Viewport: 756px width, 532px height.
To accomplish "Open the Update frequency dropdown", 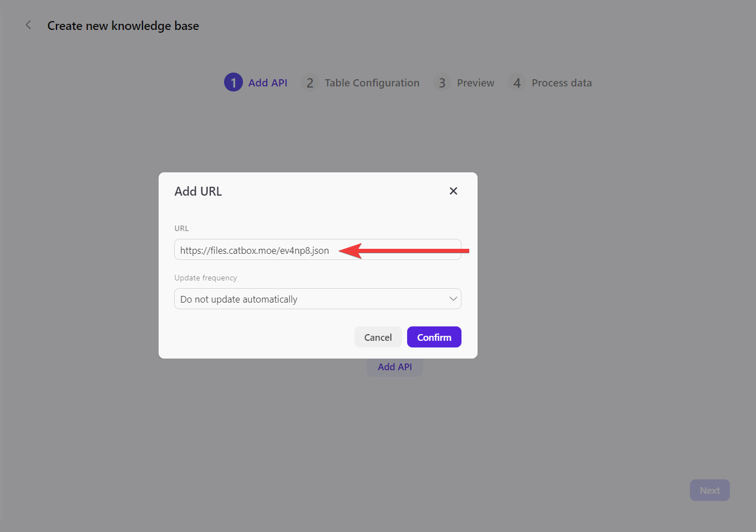I will click(311, 299).
